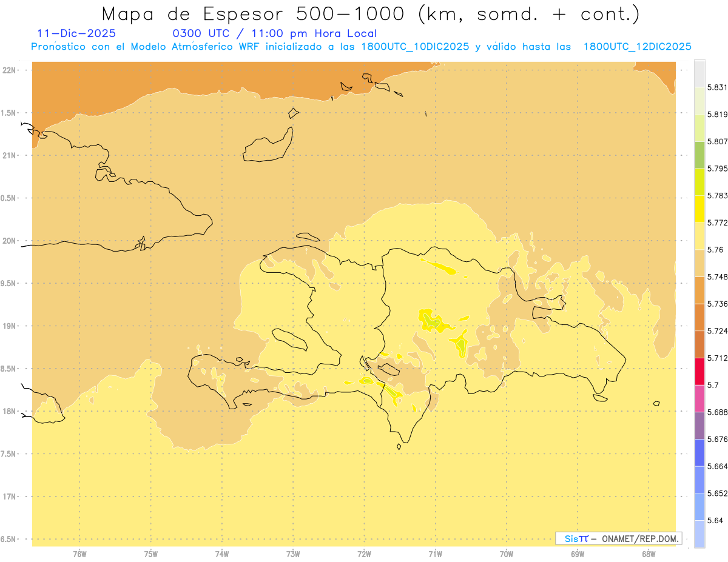Viewport: 728px width, 562px height.
Task: Select the light blue swatch between 5.64 and 5.652
Action: point(699,506)
